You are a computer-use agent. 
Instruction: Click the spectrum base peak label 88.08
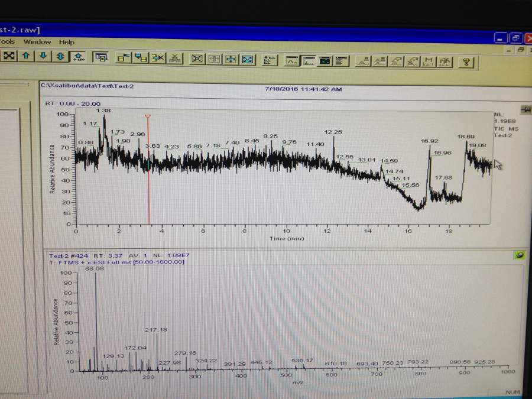click(95, 268)
